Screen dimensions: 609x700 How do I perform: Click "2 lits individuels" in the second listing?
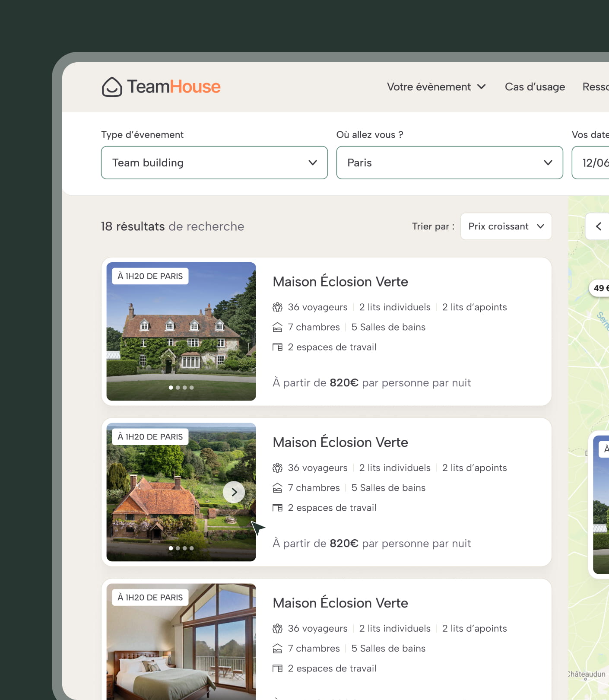[x=395, y=468]
